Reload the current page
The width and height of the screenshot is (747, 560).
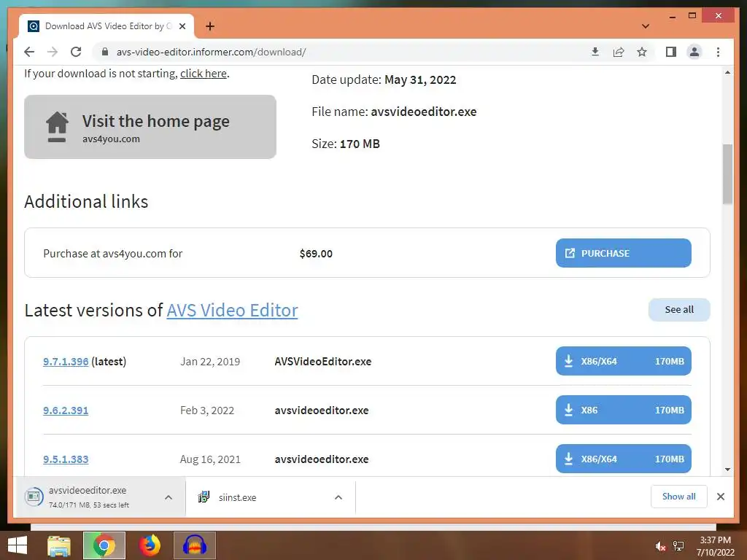76,52
